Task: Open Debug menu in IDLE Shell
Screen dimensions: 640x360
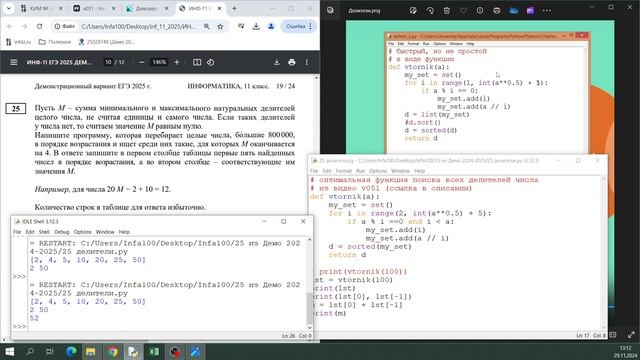Action: (x=62, y=232)
